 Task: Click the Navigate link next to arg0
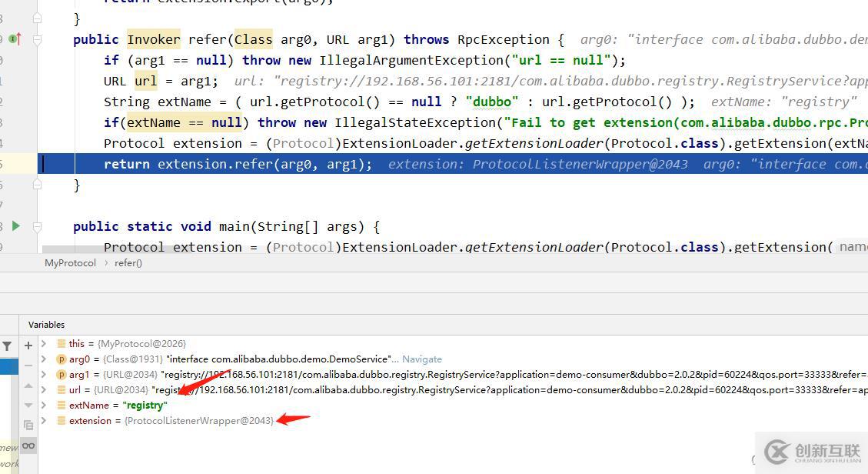(x=421, y=359)
